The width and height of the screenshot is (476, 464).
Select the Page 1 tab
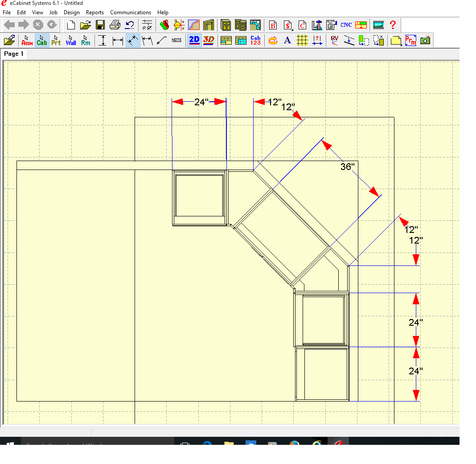(x=14, y=54)
